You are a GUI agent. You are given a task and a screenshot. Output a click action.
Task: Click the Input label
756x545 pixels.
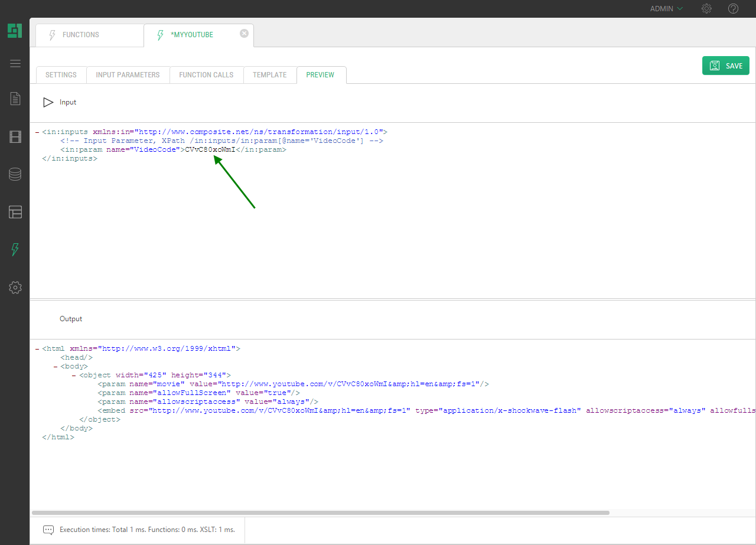coord(68,102)
